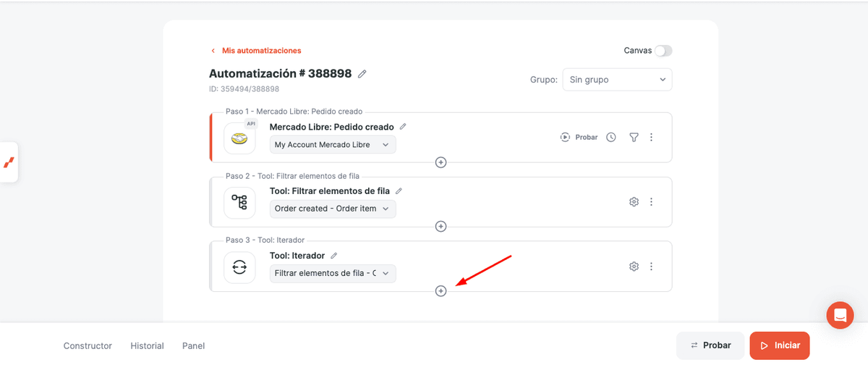The width and height of the screenshot is (868, 365).
Task: Click the Probar text in step 1
Action: (587, 137)
